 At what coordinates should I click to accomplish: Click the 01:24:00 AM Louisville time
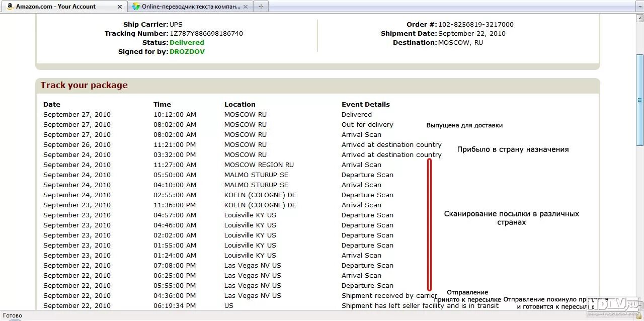(175, 256)
